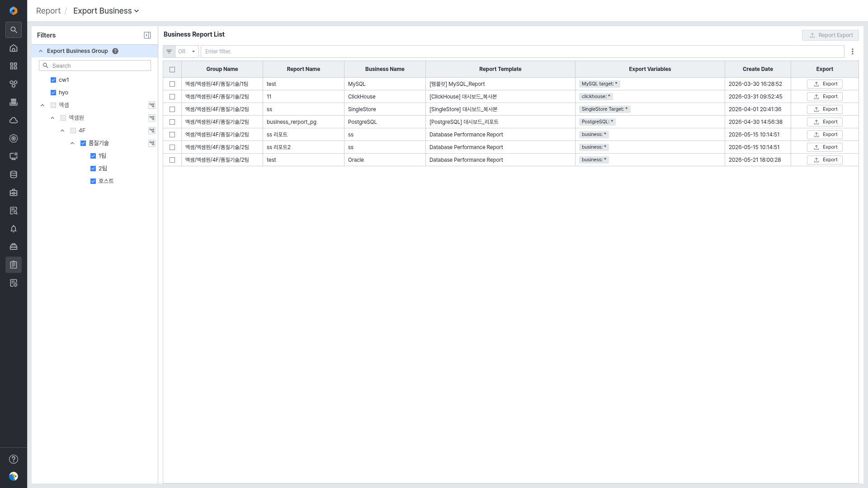Click the hierarchy icon beside 품질기술 group

point(152,143)
